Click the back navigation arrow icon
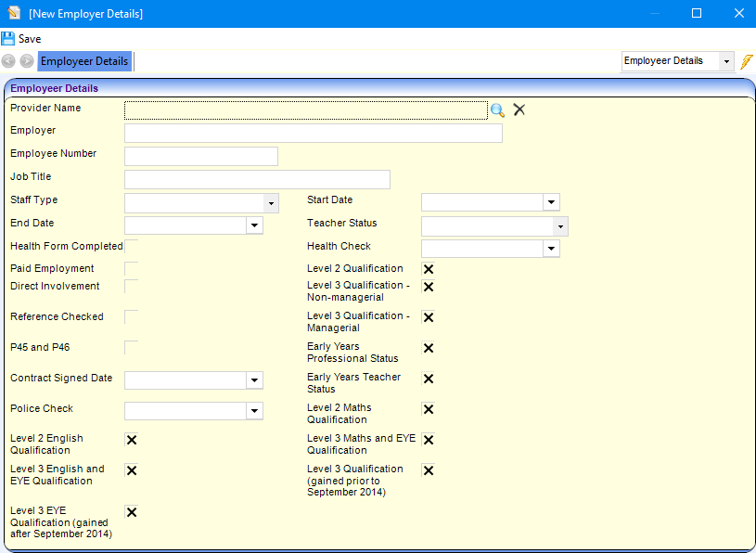 pyautogui.click(x=8, y=61)
